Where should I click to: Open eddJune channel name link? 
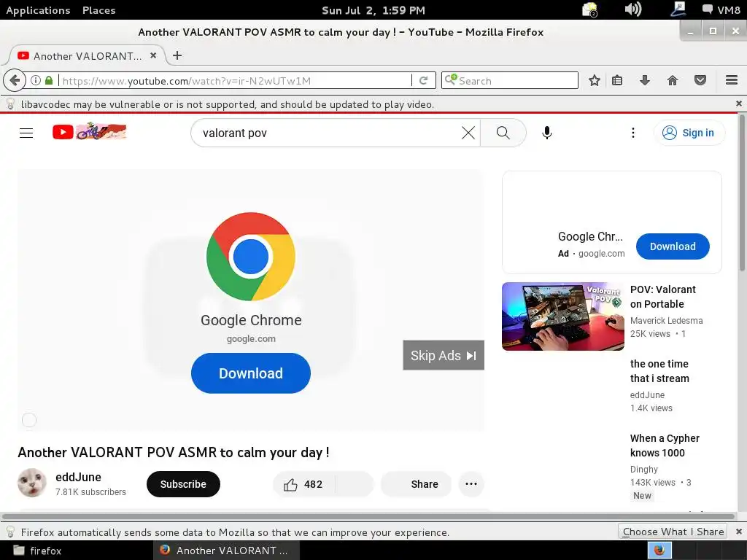[x=78, y=477]
